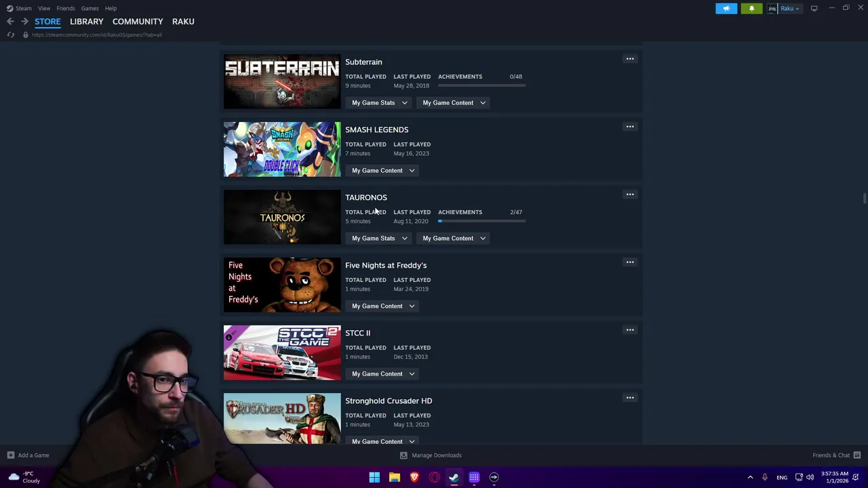Click the purple grid app taskbar icon
Image resolution: width=868 pixels, height=488 pixels.
click(x=474, y=477)
